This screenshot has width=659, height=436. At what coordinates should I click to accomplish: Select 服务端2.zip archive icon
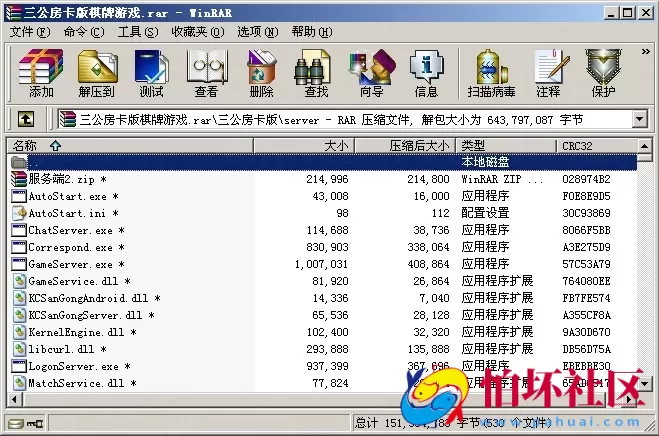pyautogui.click(x=19, y=179)
